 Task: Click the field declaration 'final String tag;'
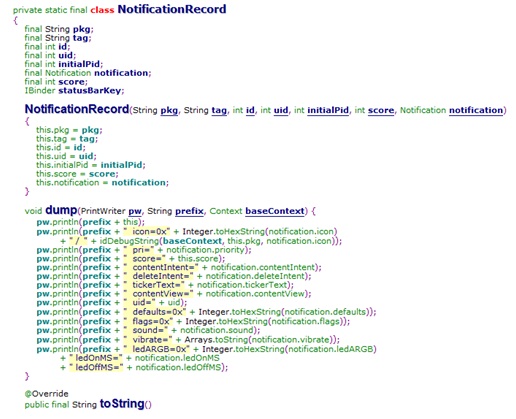pos(58,38)
